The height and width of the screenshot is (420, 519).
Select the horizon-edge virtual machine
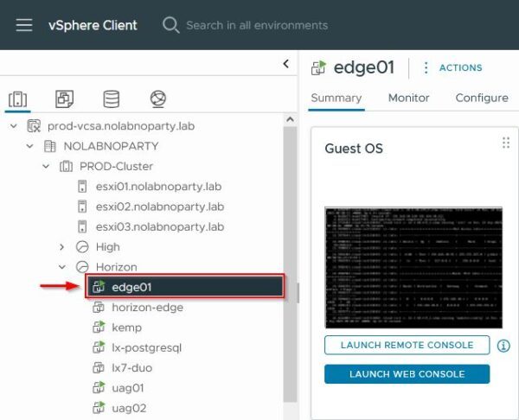coord(147,308)
